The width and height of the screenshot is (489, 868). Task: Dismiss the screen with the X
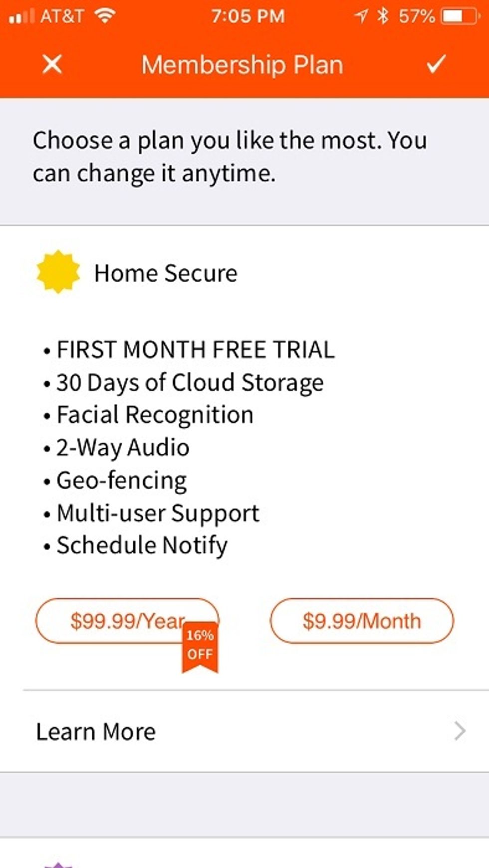pyautogui.click(x=52, y=64)
